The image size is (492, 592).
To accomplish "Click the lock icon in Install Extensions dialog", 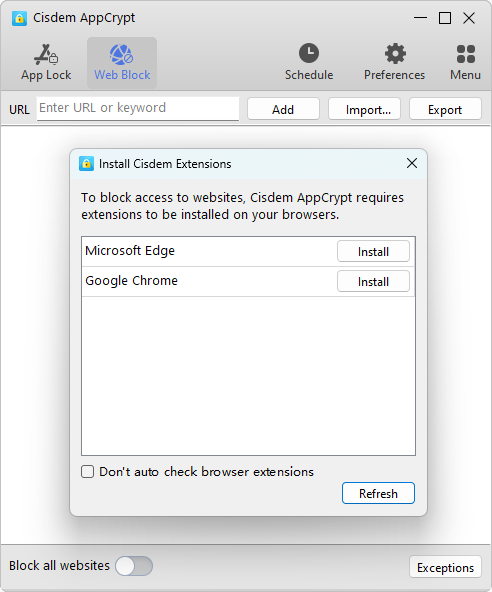I will coord(86,164).
